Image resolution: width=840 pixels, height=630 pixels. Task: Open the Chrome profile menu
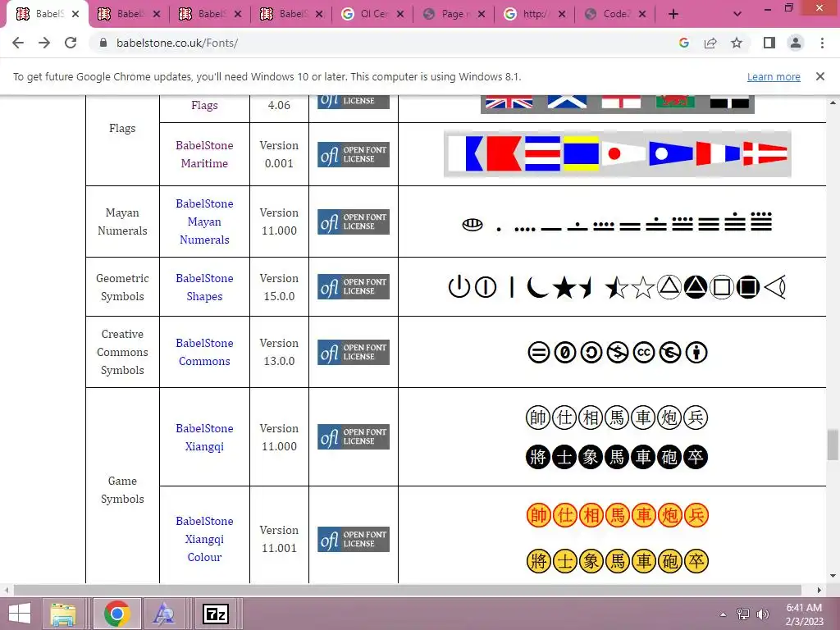pos(796,43)
